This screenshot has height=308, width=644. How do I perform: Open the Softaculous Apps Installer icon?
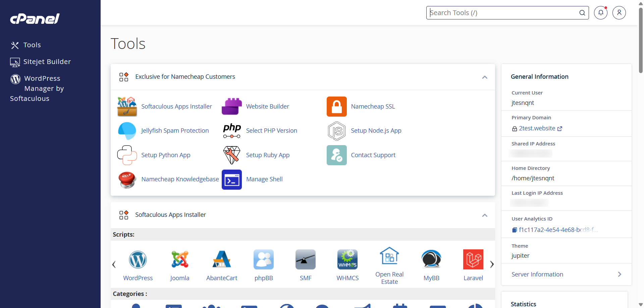point(127,107)
